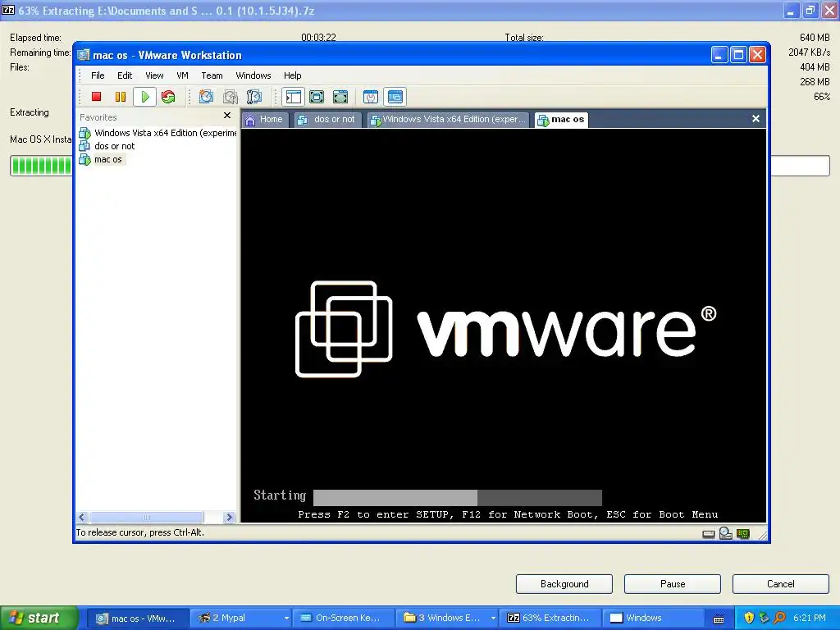The height and width of the screenshot is (630, 840).
Task: Activate the Quick Switch mode icon
Action: 340,97
